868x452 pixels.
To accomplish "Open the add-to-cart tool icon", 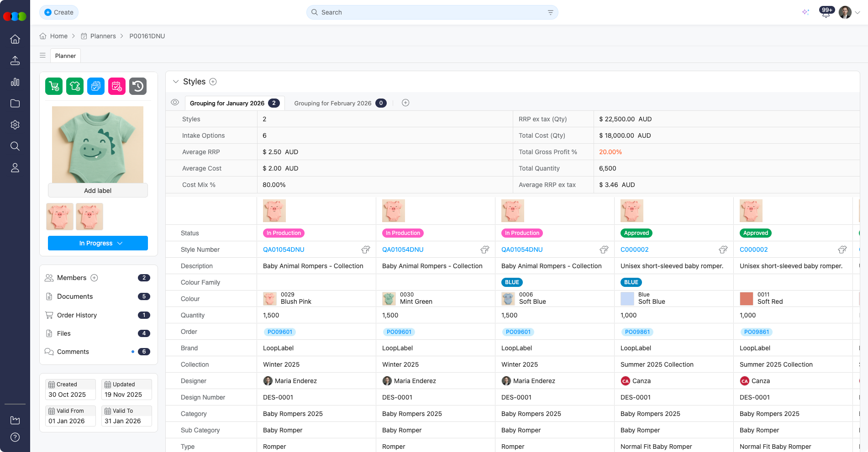I will pyautogui.click(x=53, y=86).
